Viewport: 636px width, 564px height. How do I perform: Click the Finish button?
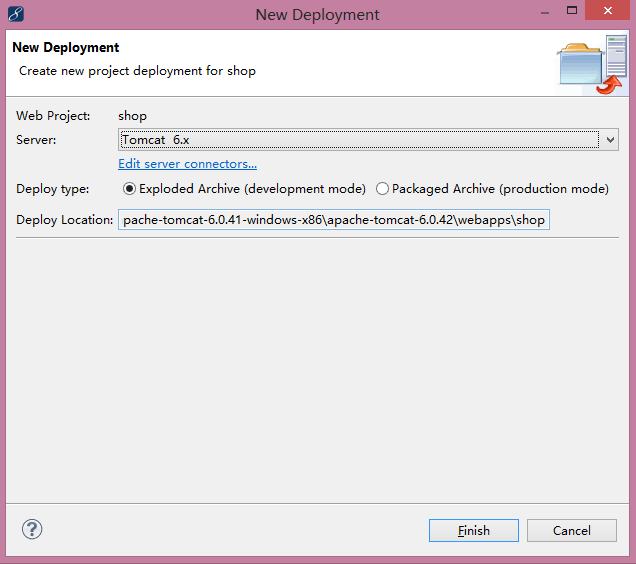(474, 530)
